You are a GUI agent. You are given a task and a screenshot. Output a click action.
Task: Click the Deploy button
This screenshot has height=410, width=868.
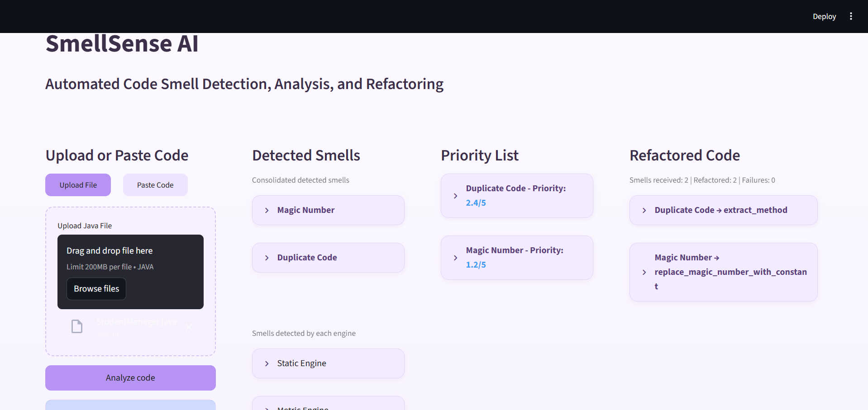pyautogui.click(x=824, y=16)
